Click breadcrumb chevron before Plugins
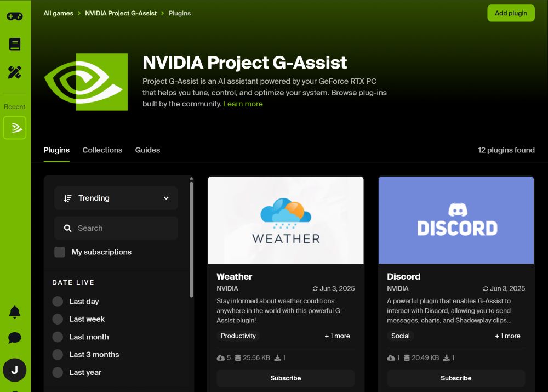 coord(163,13)
